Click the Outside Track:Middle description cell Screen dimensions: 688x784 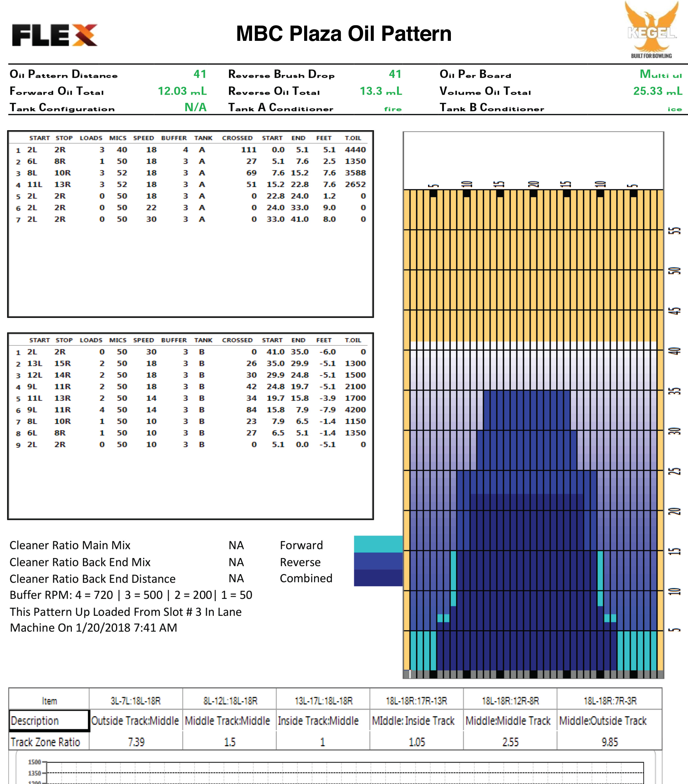(x=135, y=721)
